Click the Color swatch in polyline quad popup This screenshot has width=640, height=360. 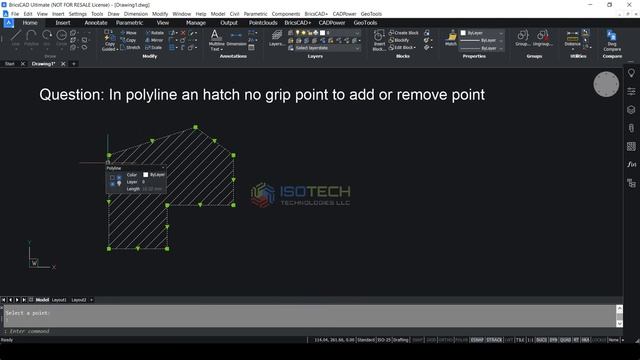pyautogui.click(x=146, y=175)
